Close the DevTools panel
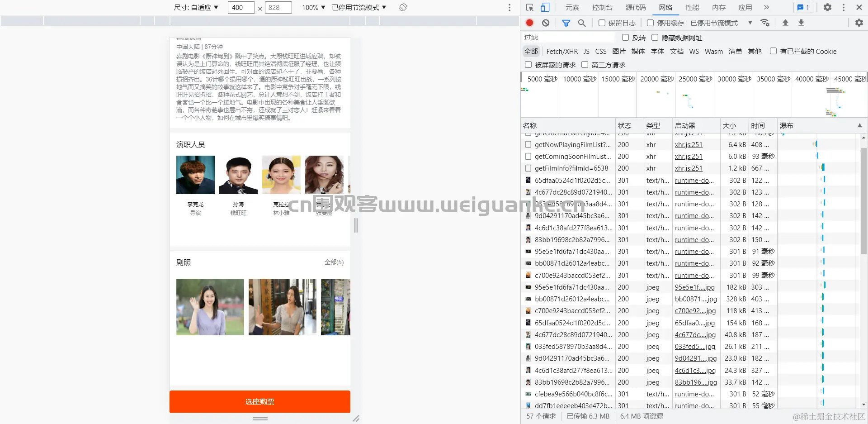Screen dimensions: 868x424 (859, 7)
